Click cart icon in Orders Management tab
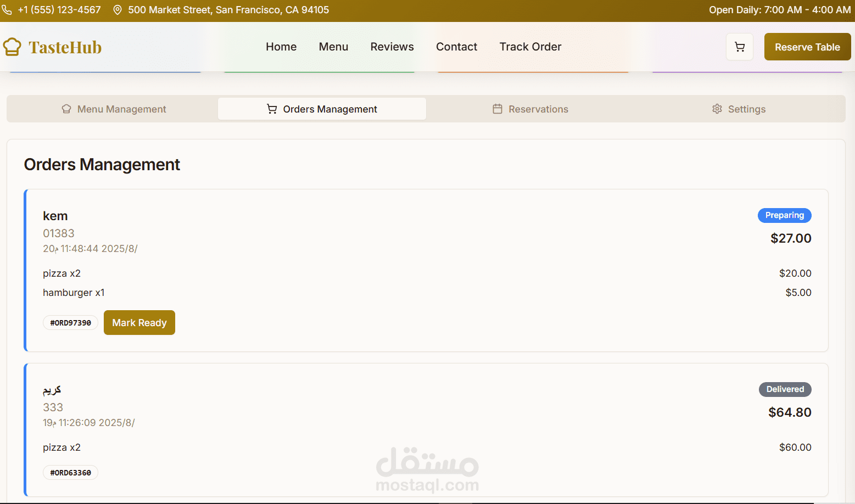Screen dimensions: 855x504 pyautogui.click(x=272, y=109)
